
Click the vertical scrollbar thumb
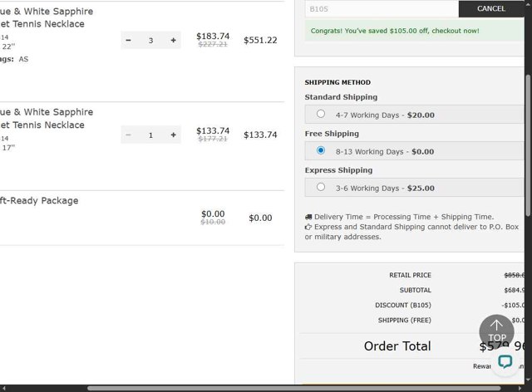click(528, 145)
